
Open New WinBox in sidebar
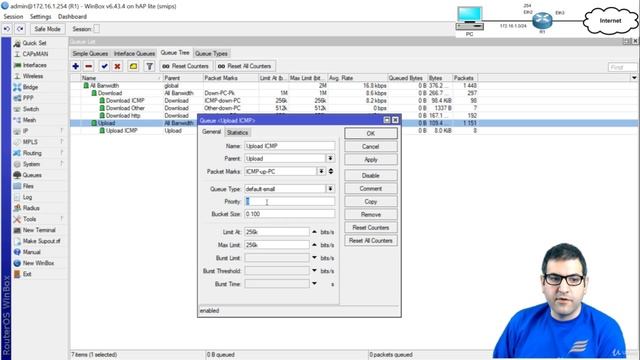(38, 263)
